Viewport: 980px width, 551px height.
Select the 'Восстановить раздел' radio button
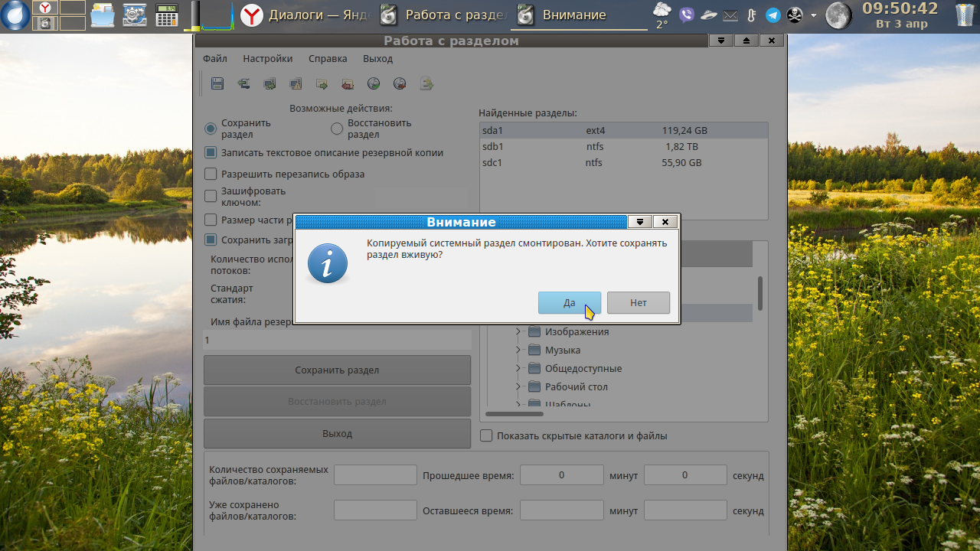click(x=337, y=129)
